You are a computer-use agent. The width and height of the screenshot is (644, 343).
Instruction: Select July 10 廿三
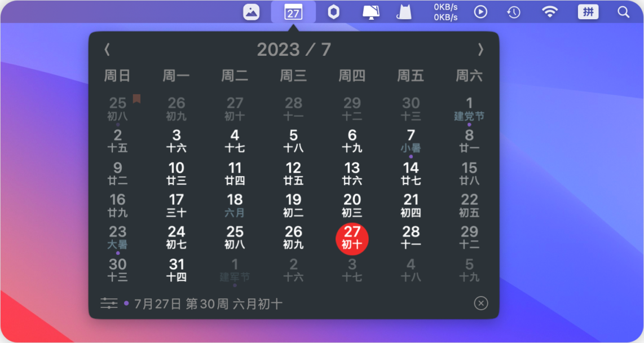tap(176, 174)
